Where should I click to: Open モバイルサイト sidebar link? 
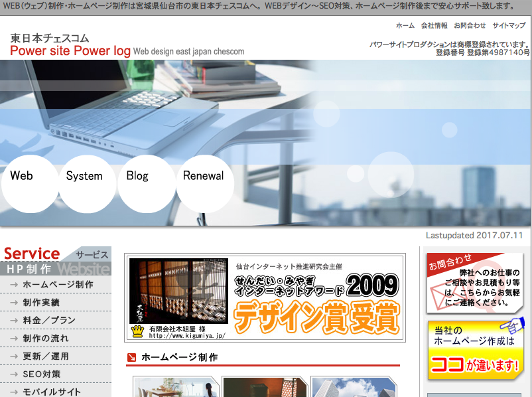coord(52,391)
